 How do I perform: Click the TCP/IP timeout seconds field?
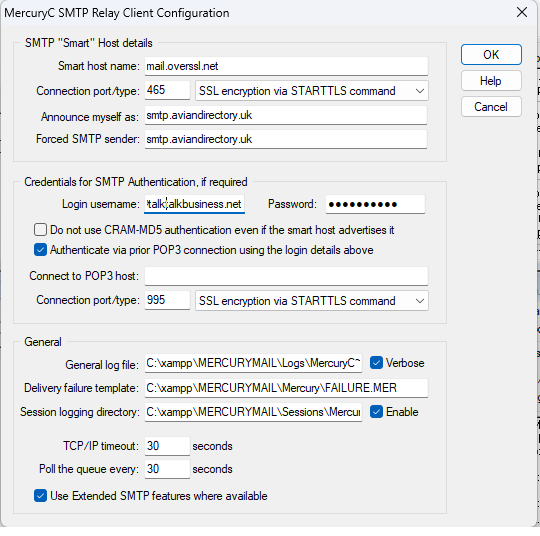click(x=167, y=446)
